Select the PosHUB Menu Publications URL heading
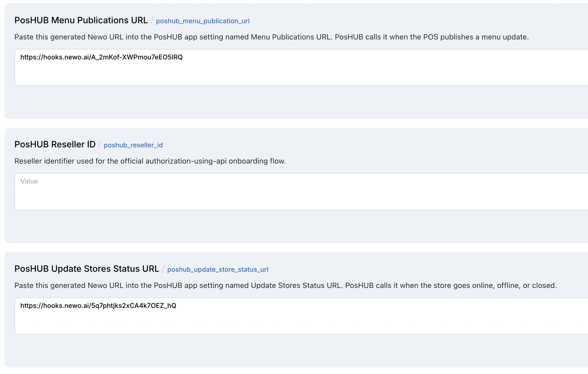The image size is (588, 374). (x=81, y=20)
